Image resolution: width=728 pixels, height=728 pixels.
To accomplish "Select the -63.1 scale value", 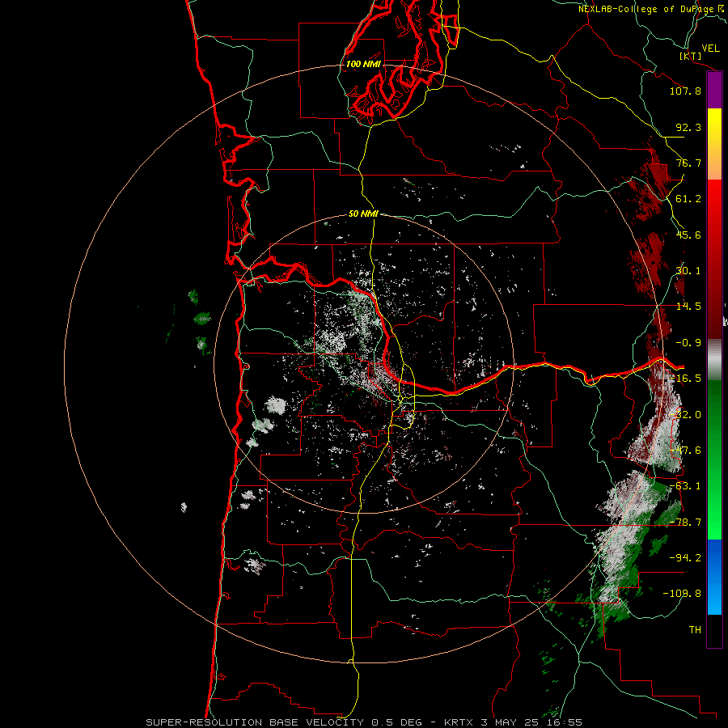I will 685,486.
